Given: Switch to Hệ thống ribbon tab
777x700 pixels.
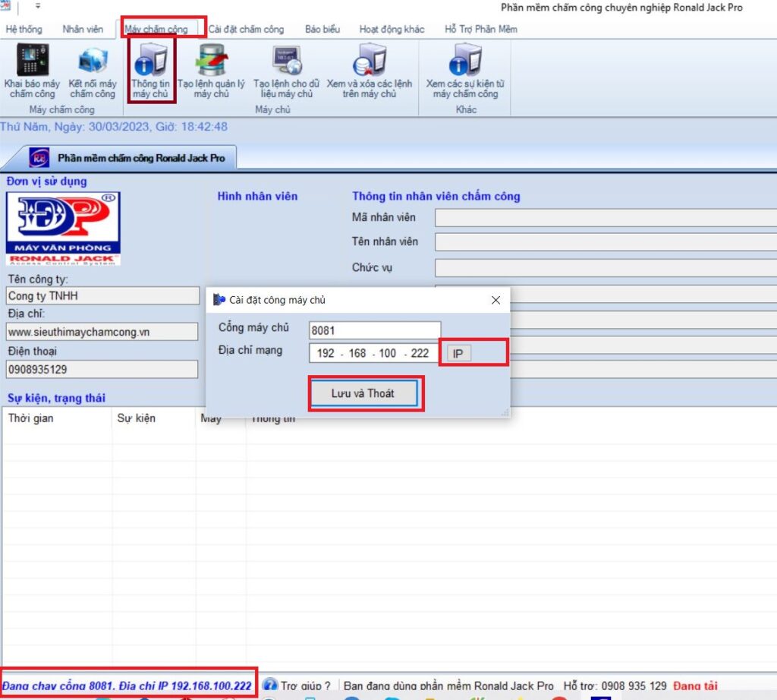Looking at the screenshot, I should [24, 30].
